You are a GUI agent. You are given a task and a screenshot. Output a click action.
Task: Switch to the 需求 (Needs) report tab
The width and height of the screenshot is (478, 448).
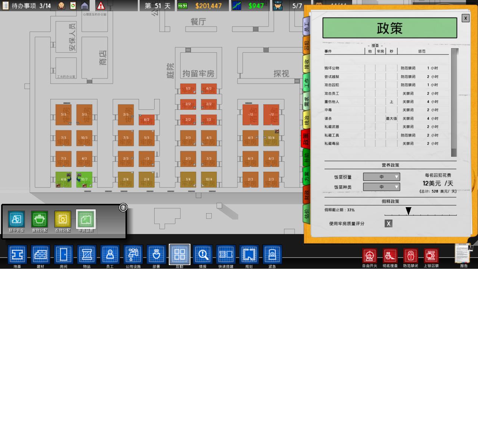click(x=307, y=101)
